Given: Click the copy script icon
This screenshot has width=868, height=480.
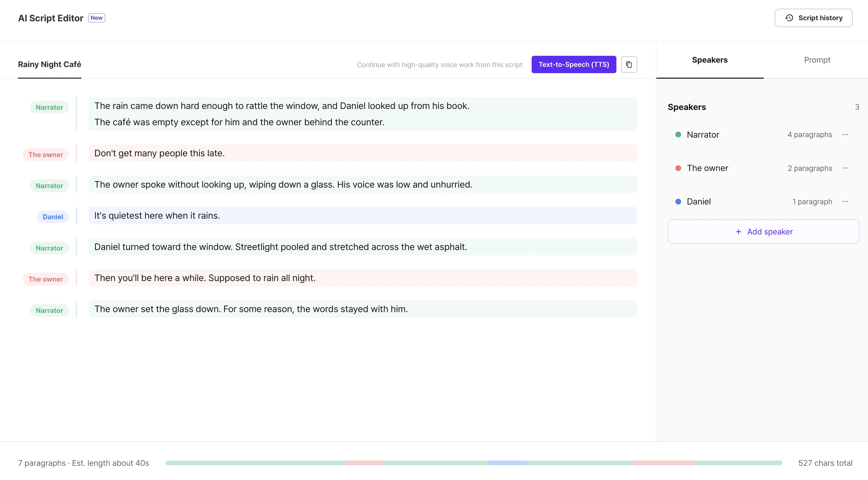Looking at the screenshot, I should pos(629,64).
